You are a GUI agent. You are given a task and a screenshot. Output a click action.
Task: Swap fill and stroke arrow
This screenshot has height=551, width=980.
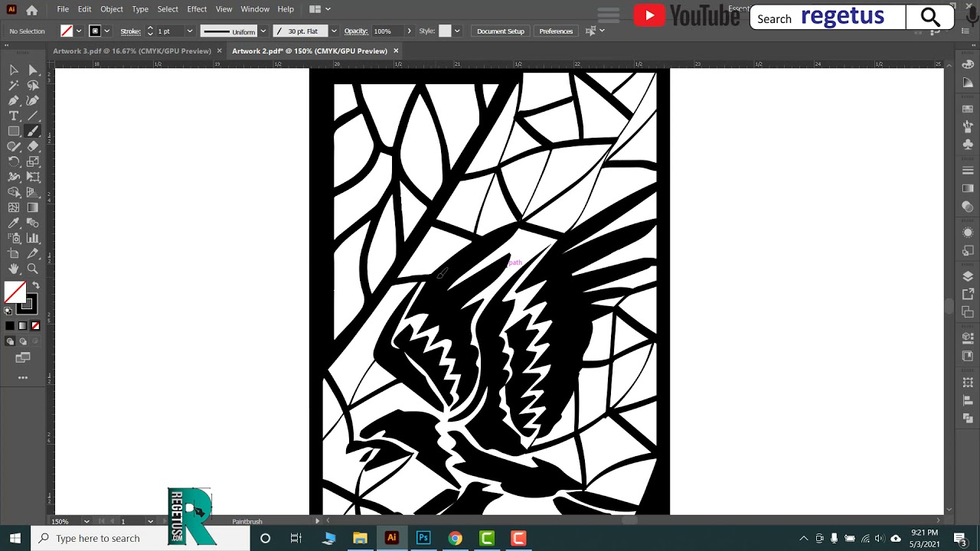point(36,285)
